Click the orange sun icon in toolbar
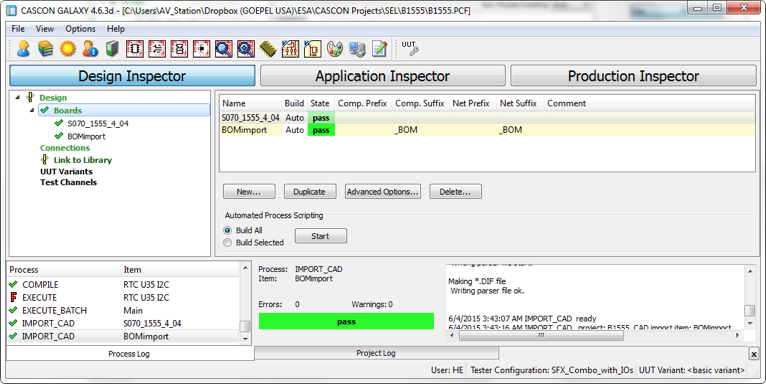 coord(68,49)
